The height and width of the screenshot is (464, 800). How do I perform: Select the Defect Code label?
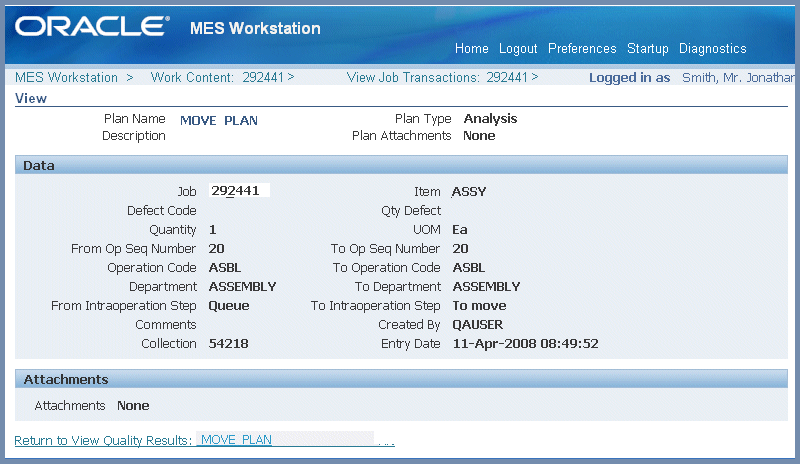[162, 211]
